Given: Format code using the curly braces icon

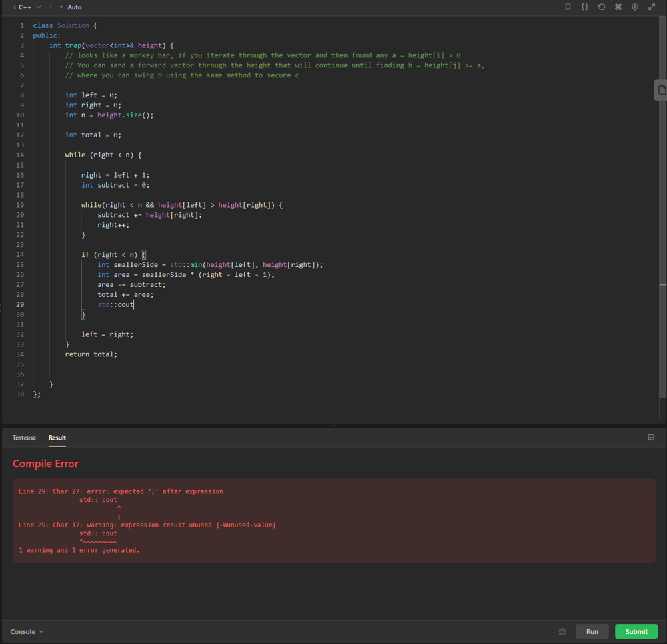Looking at the screenshot, I should 584,7.
